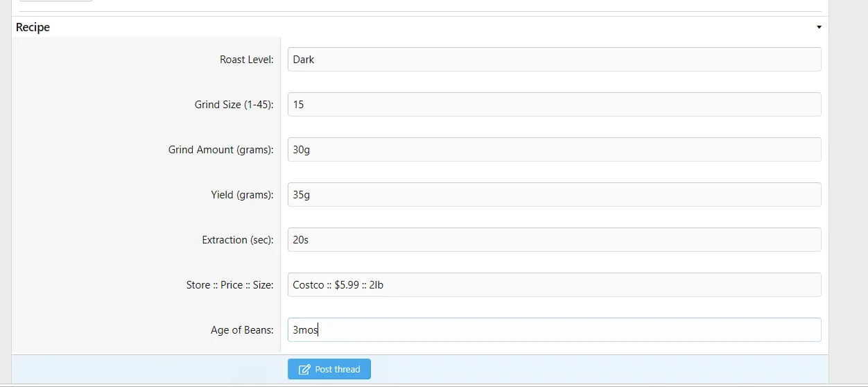
Task: Click into the Grind Size (1-45) field
Action: tap(555, 105)
